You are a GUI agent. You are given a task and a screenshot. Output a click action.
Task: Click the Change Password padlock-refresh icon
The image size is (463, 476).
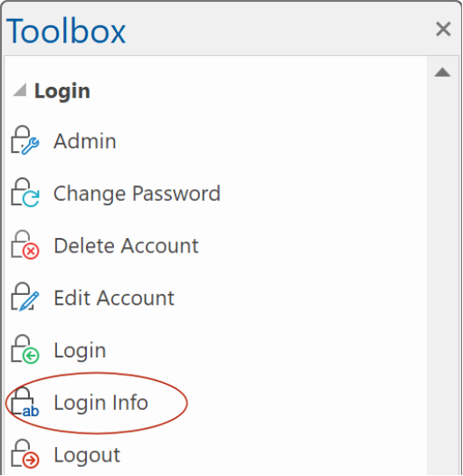pos(25,193)
